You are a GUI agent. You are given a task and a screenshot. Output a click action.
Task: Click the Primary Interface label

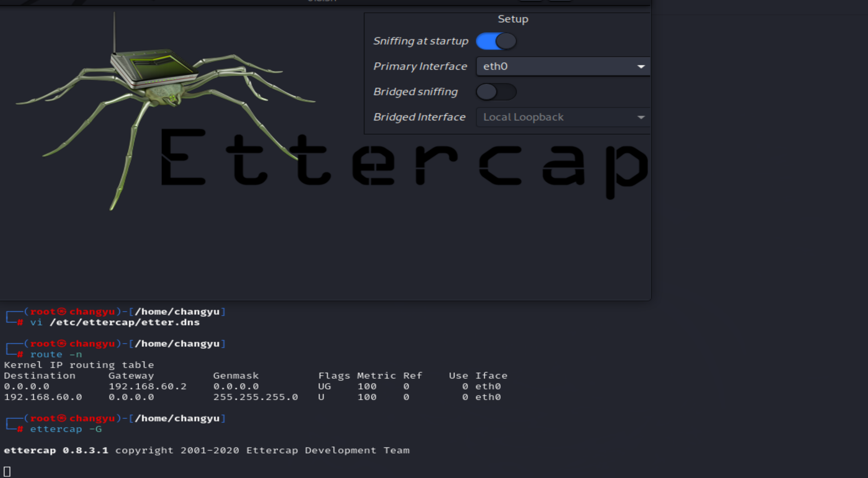click(420, 66)
